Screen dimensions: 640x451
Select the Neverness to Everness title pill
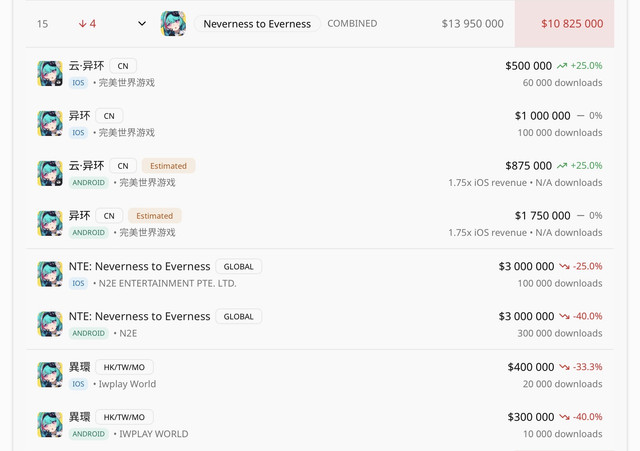pyautogui.click(x=257, y=24)
